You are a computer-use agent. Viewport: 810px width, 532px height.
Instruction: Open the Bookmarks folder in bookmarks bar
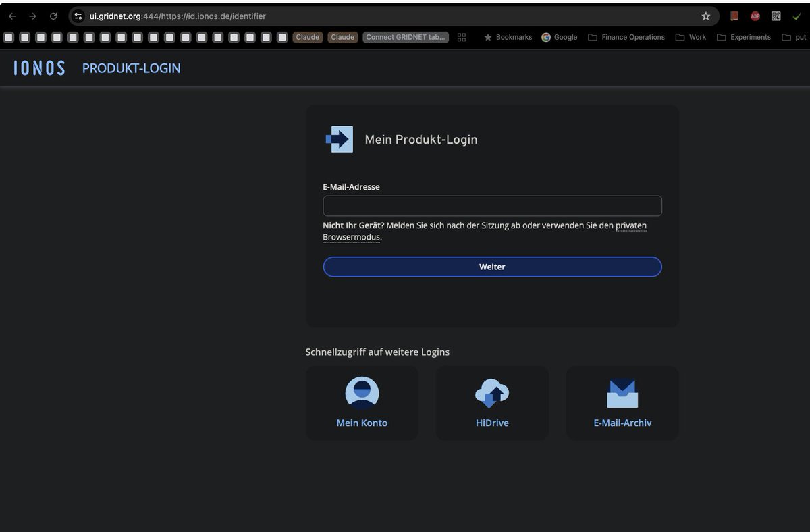pos(508,37)
